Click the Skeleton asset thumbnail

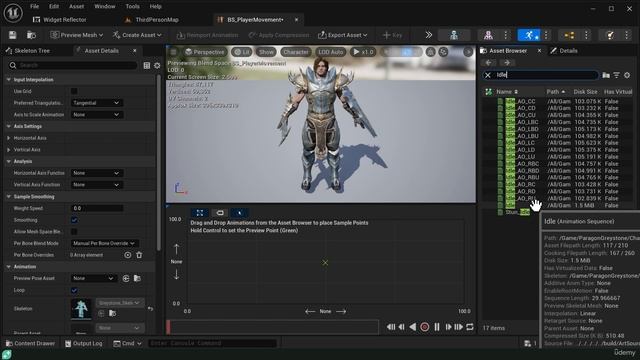(81, 309)
